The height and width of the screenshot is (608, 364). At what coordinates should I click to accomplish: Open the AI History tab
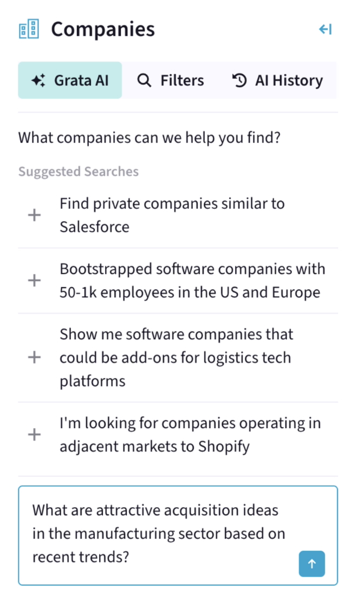click(x=277, y=80)
